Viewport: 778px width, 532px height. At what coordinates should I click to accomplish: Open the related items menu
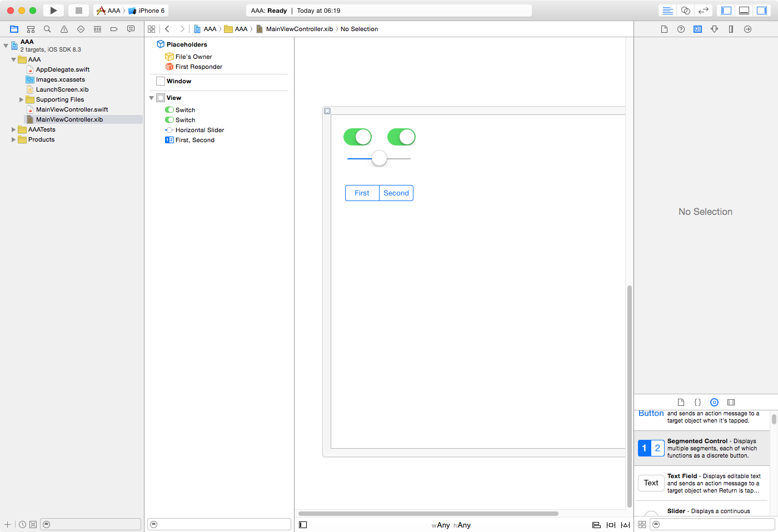151,29
